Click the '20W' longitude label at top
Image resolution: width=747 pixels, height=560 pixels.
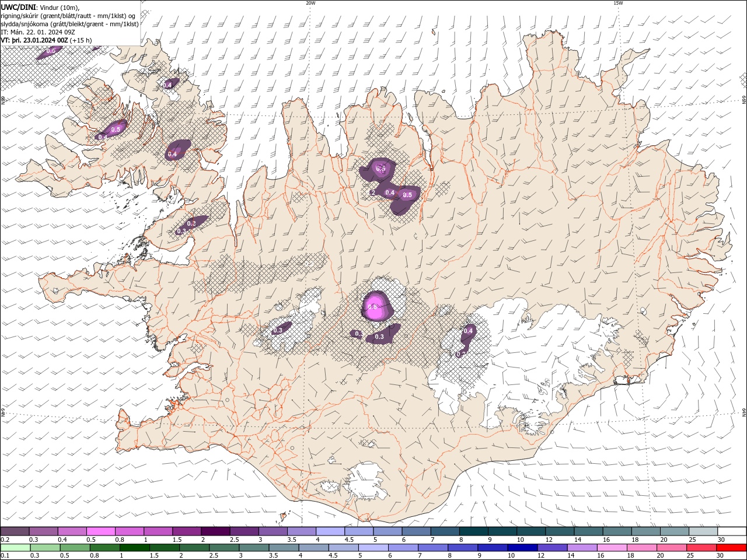(x=310, y=3)
